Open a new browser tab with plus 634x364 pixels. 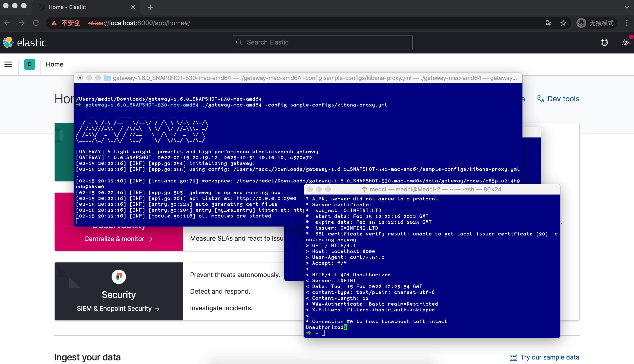150,7
